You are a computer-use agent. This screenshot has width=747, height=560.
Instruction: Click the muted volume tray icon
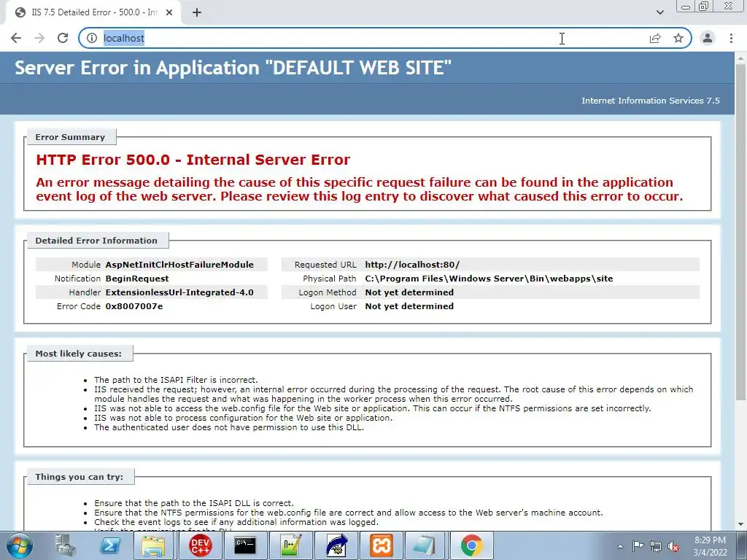tap(673, 546)
